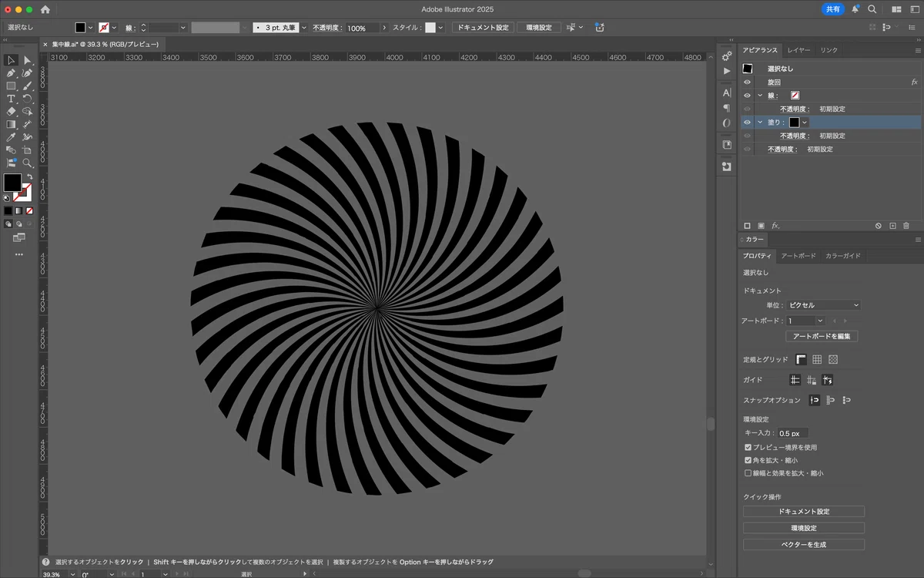
Task: Switch to the リンク tab
Action: pyautogui.click(x=829, y=50)
